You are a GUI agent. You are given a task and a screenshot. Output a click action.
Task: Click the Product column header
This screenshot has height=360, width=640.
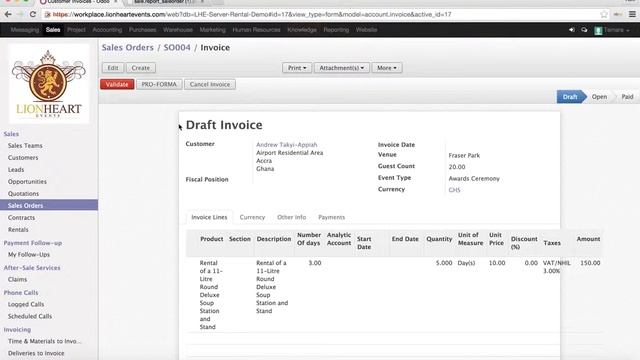coord(211,239)
